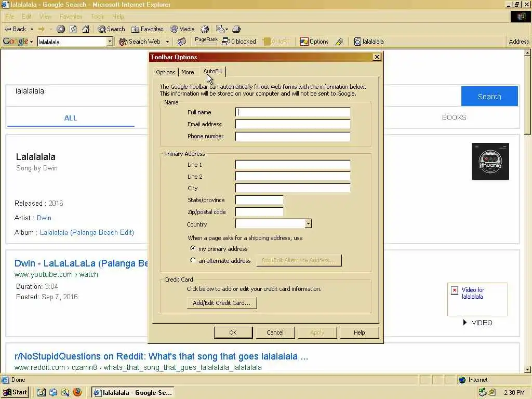Go Back using the IE toolbar arrow
This screenshot has width=532, height=399.
15,29
